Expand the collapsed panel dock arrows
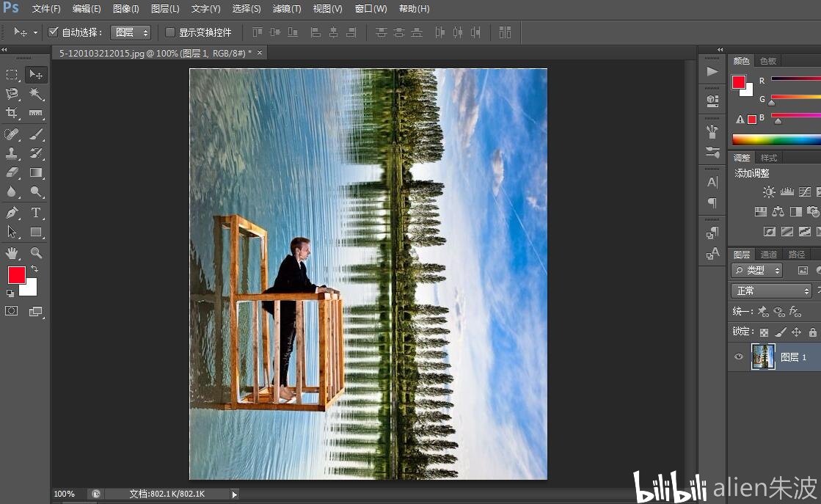The width and height of the screenshot is (821, 504). (x=720, y=50)
